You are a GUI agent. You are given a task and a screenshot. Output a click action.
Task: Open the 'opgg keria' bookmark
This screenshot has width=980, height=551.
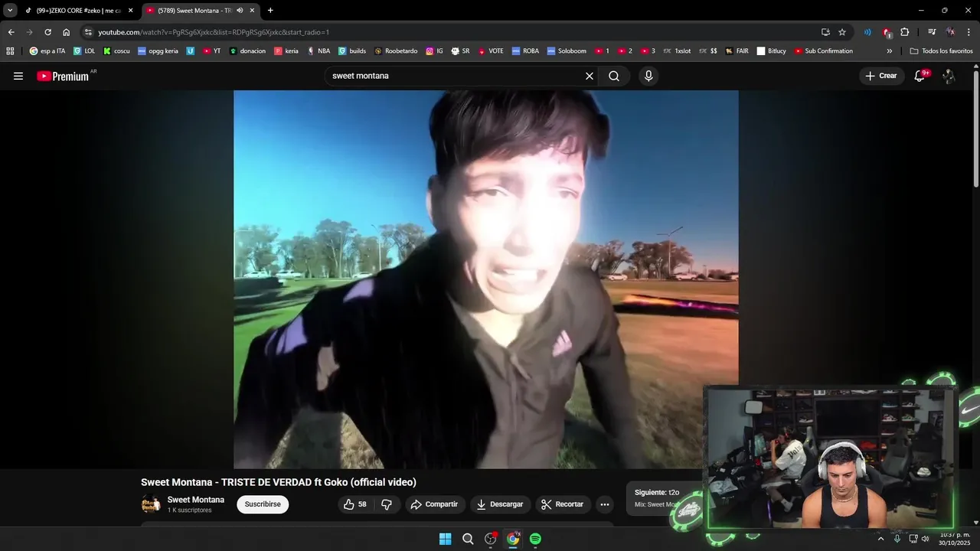click(158, 51)
